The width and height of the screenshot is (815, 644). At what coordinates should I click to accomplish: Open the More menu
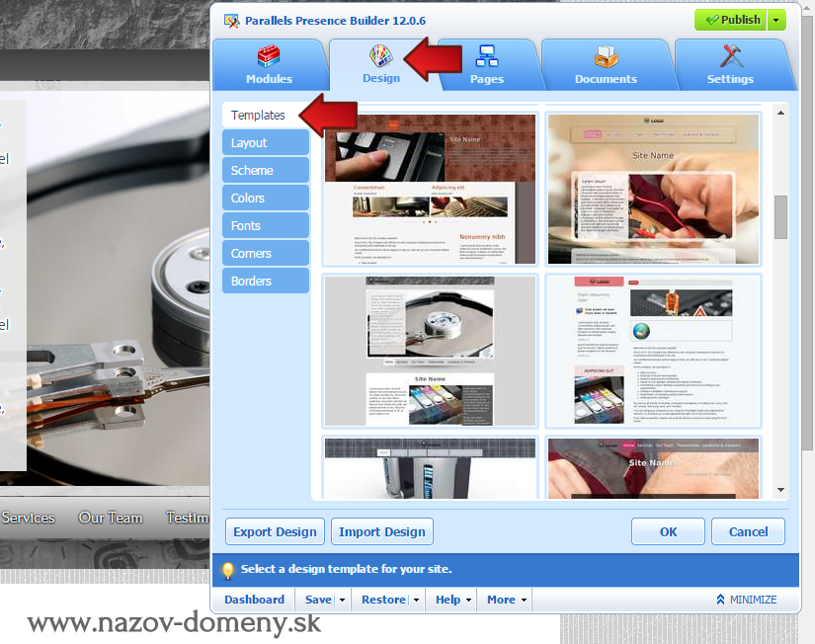[507, 600]
